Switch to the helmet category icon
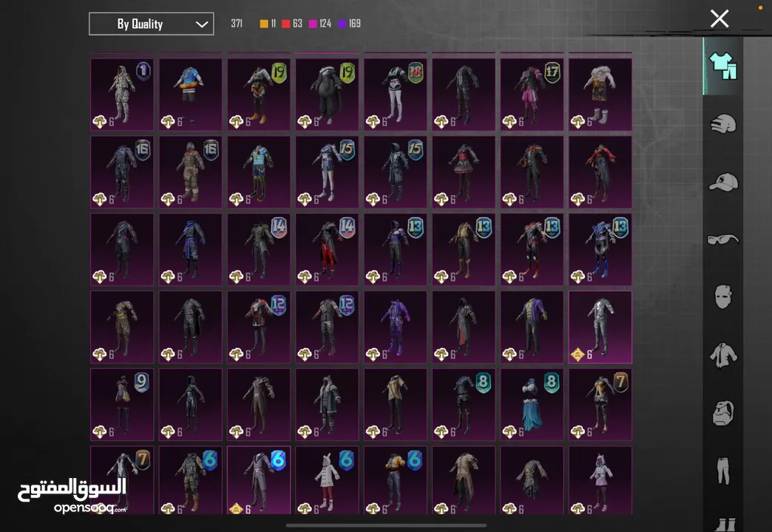The height and width of the screenshot is (532, 772). point(722,123)
